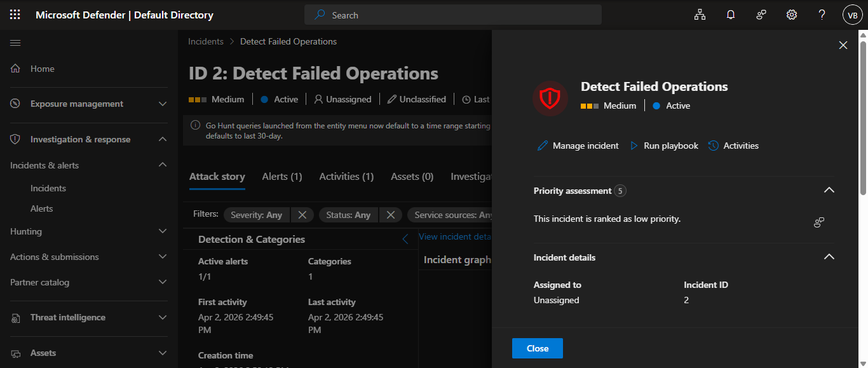Image resolution: width=868 pixels, height=368 pixels.
Task: Expand the Hunting navigation group
Action: tap(163, 231)
